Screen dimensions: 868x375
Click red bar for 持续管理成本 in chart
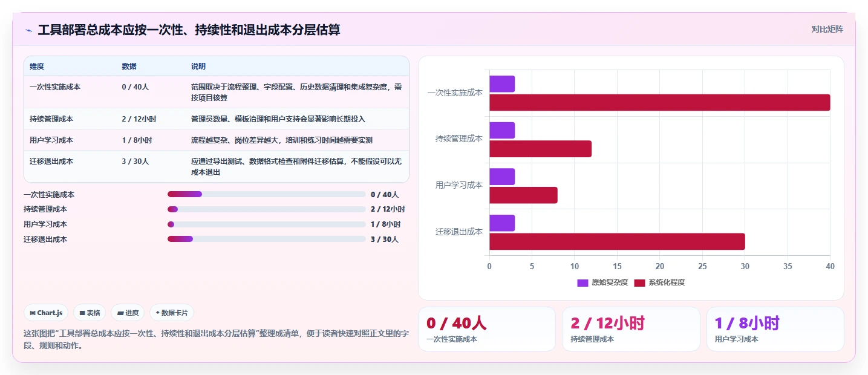[x=540, y=149]
